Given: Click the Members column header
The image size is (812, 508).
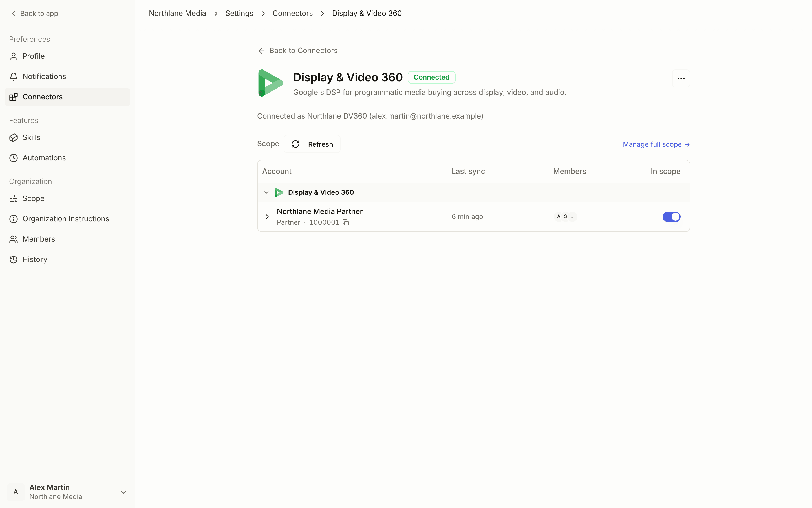Looking at the screenshot, I should click(x=570, y=171).
